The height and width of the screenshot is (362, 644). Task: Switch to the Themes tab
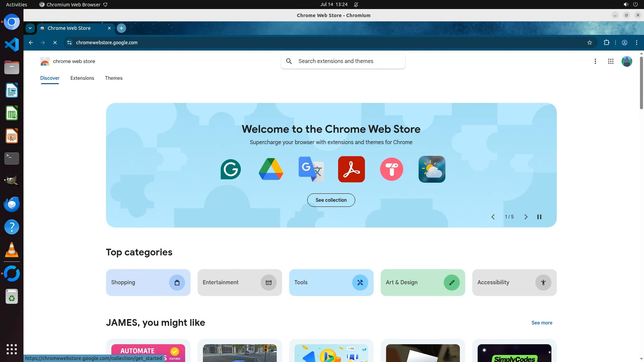pos(114,78)
